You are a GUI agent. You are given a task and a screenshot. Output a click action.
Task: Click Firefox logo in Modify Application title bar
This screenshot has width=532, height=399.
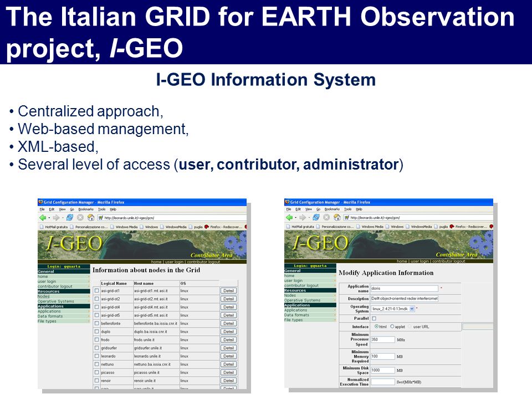287,202
